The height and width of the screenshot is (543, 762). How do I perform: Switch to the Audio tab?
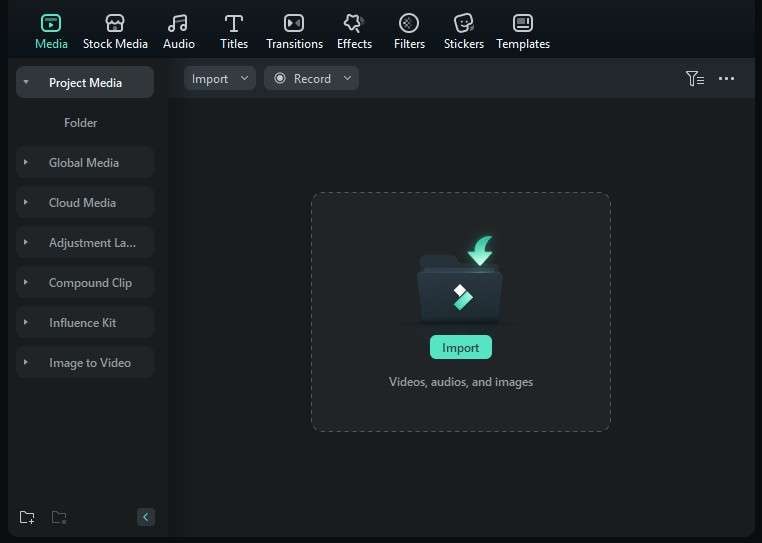tap(179, 32)
